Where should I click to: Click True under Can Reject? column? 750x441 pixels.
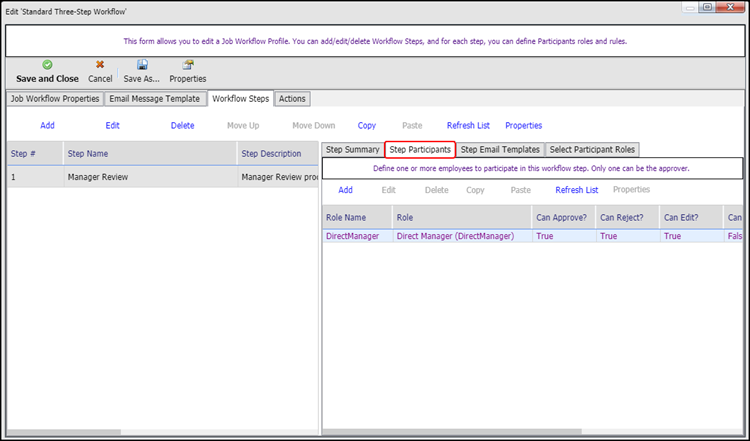pyautogui.click(x=628, y=236)
